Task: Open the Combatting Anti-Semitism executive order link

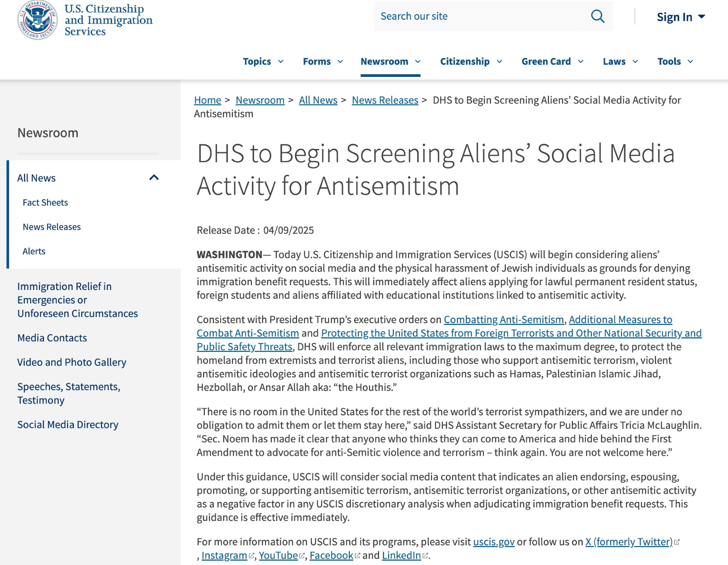Action: 503,320
